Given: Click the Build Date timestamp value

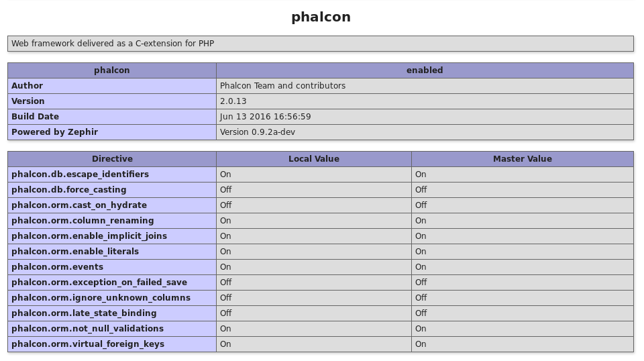Looking at the screenshot, I should click(x=265, y=117).
